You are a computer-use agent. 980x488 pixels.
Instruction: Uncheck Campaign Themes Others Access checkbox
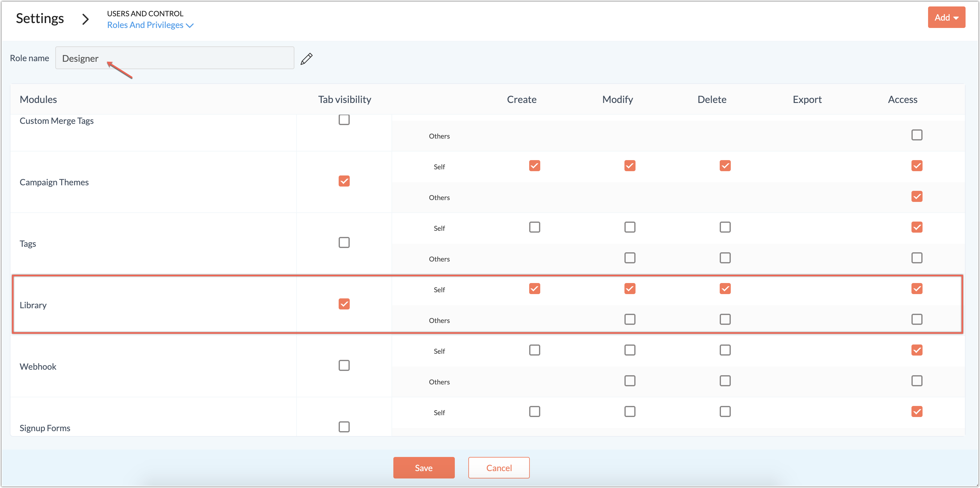tap(916, 196)
